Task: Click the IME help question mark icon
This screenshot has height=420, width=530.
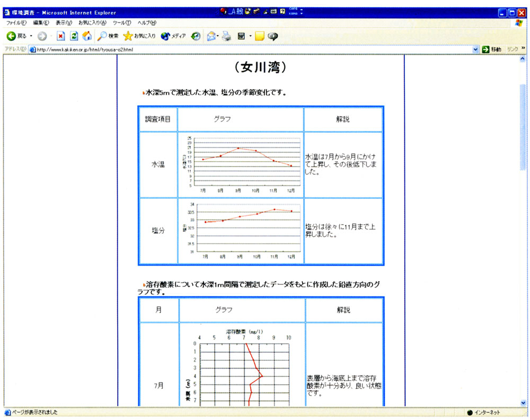Action: point(283,12)
